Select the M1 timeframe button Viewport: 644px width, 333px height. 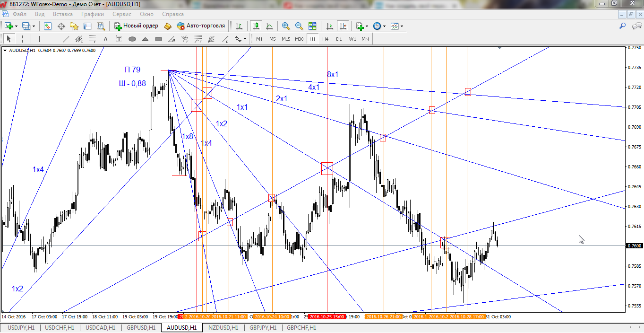tap(259, 39)
